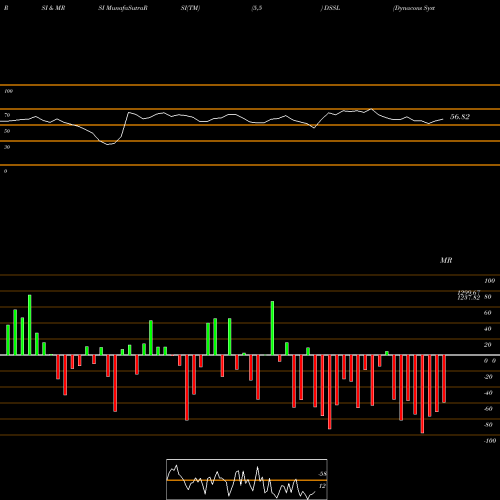Click the 70 level label on RSI axis

pos(7,115)
